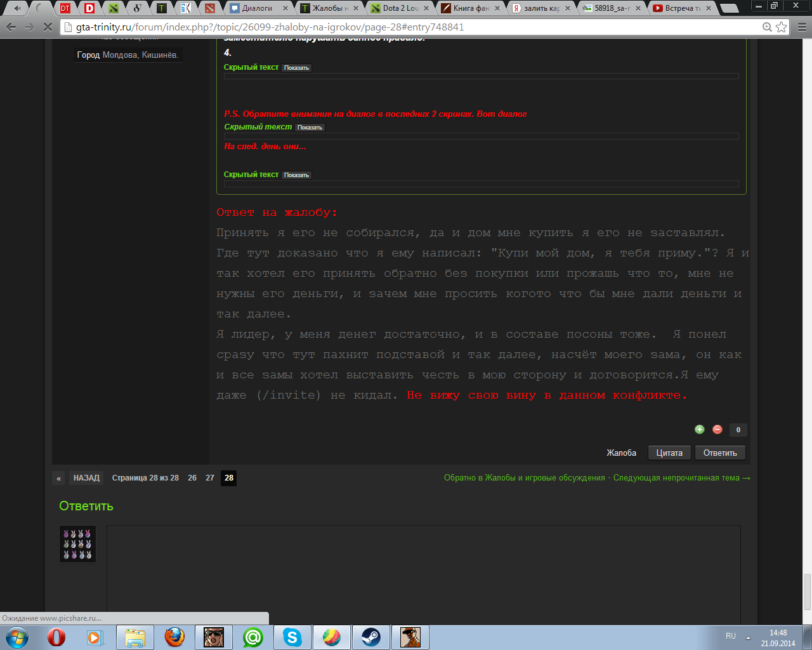Open Страница 28 из 28 page jump dropdown

pyautogui.click(x=145, y=478)
